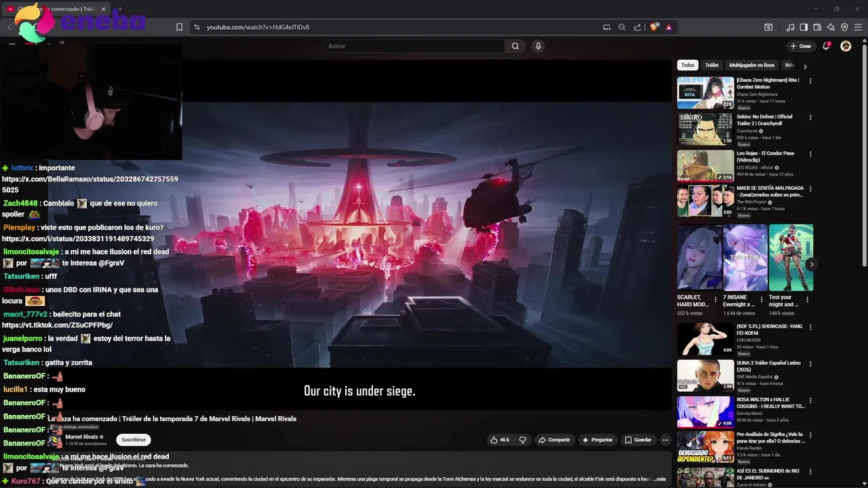
Task: Click The Wild Project channel name
Action: coord(751,202)
